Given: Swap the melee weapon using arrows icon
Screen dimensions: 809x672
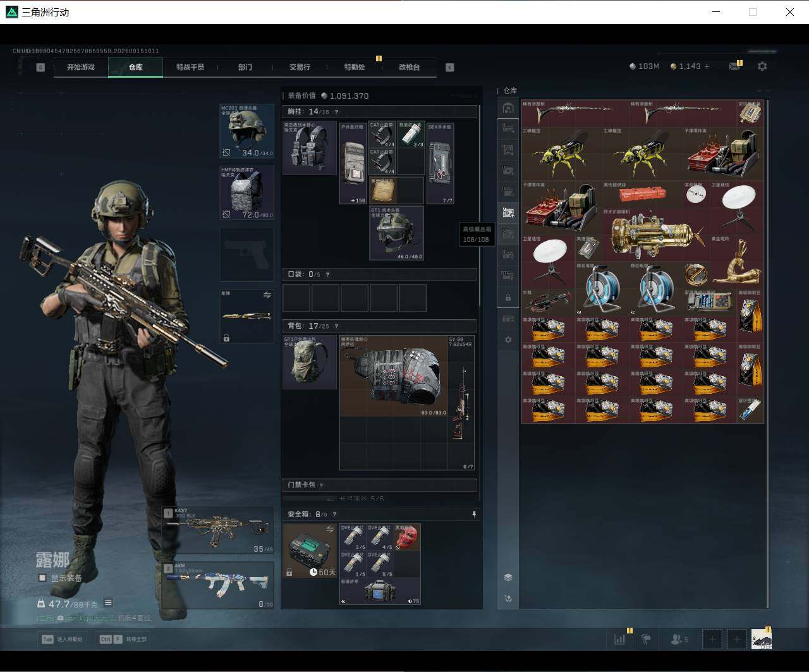Looking at the screenshot, I should pyautogui.click(x=267, y=295).
